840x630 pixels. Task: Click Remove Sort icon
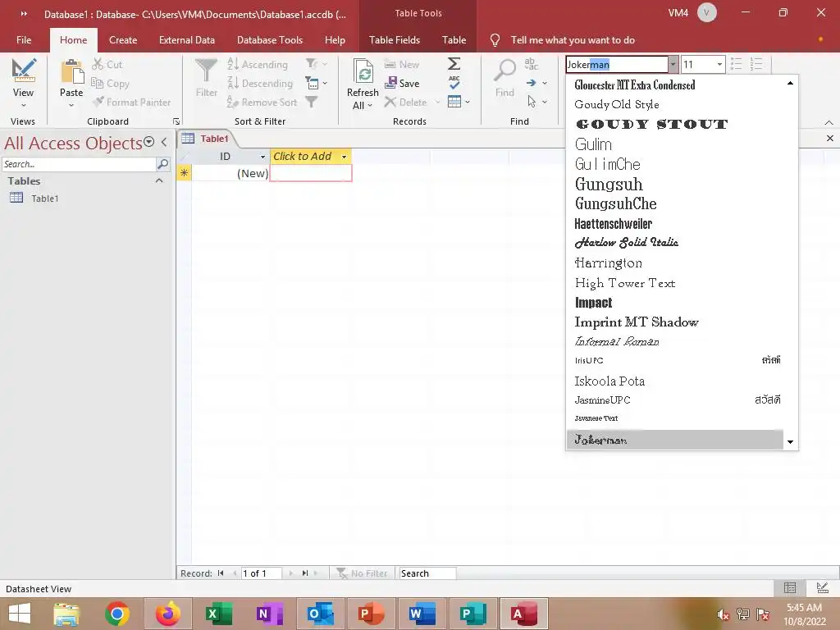pyautogui.click(x=232, y=102)
